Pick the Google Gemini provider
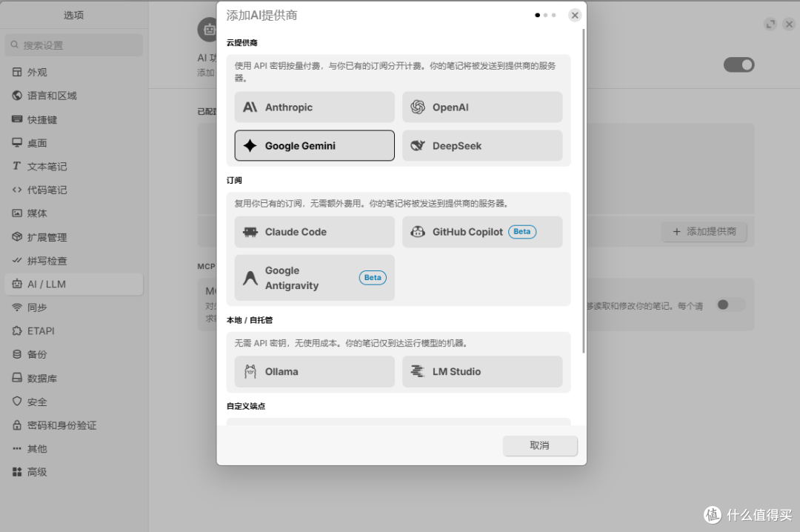The image size is (800, 532). pyautogui.click(x=314, y=145)
